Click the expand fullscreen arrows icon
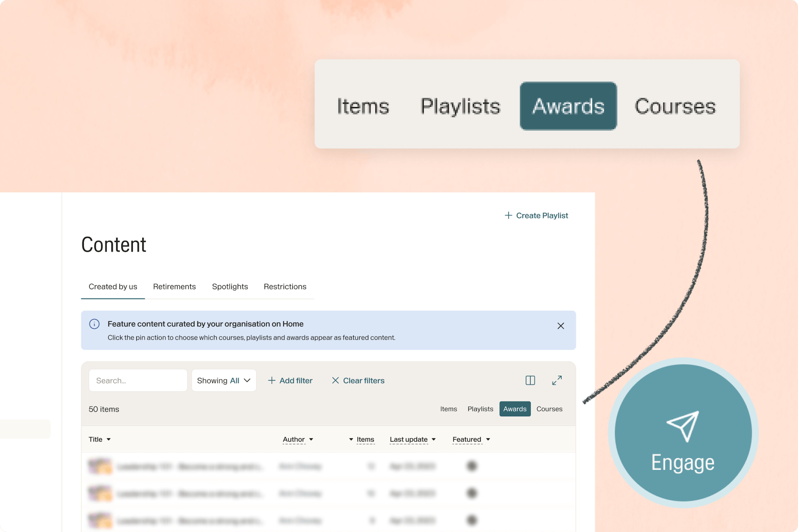Screen dimensions: 798x532 pyautogui.click(x=557, y=380)
